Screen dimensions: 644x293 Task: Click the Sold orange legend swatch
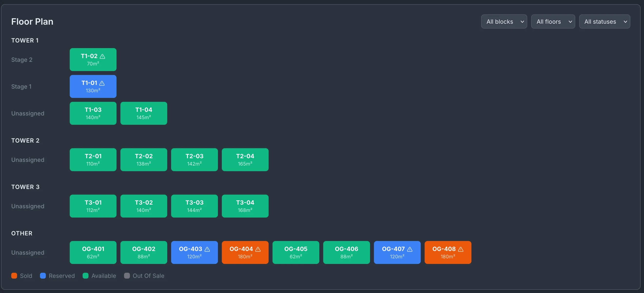(x=14, y=276)
